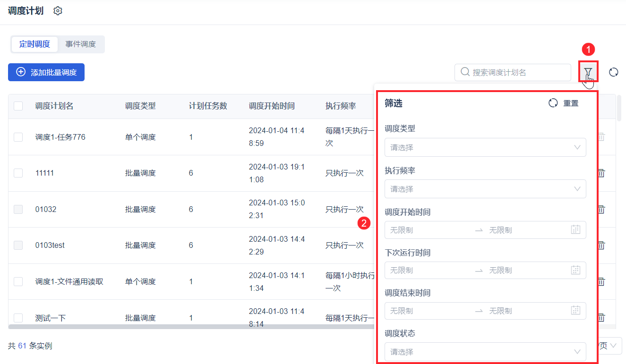The height and width of the screenshot is (364, 626).
Task: Click the 计划任务数 column header
Action: 208,106
